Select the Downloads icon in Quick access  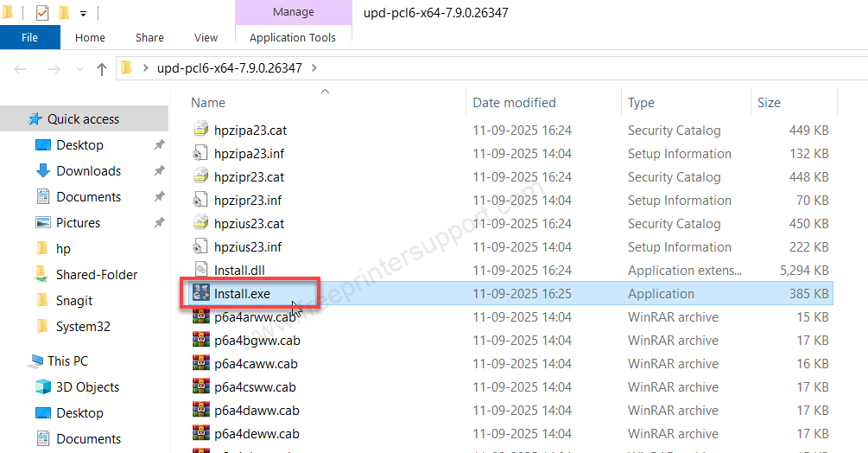pos(43,171)
